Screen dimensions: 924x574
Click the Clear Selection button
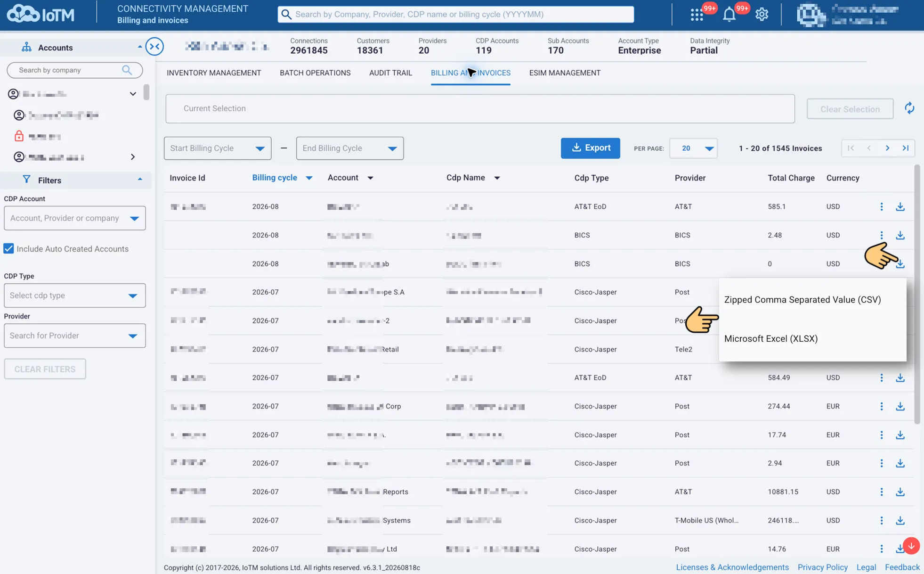pyautogui.click(x=850, y=109)
